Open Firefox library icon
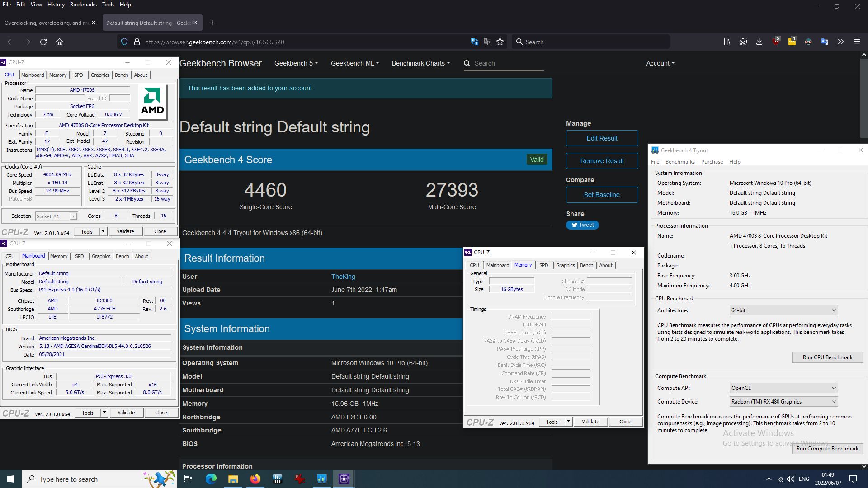868x488 pixels. [x=727, y=42]
